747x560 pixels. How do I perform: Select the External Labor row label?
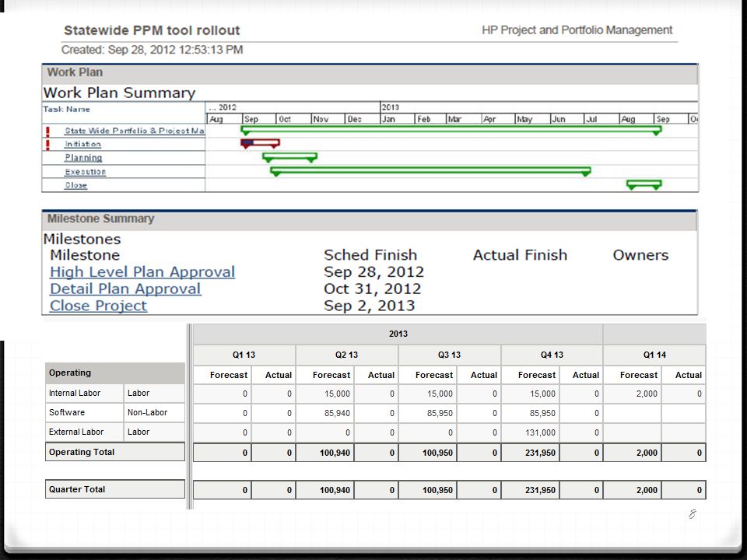pyautogui.click(x=84, y=432)
